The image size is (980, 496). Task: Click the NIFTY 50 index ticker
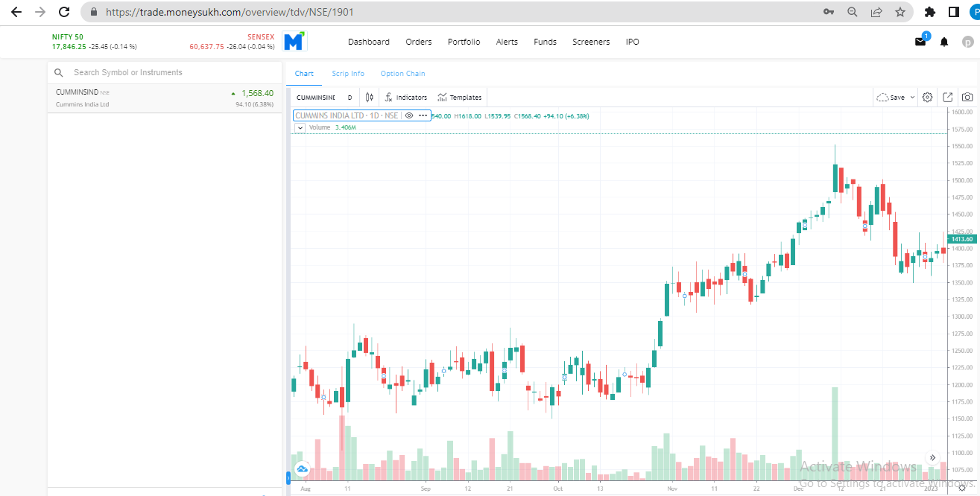95,42
